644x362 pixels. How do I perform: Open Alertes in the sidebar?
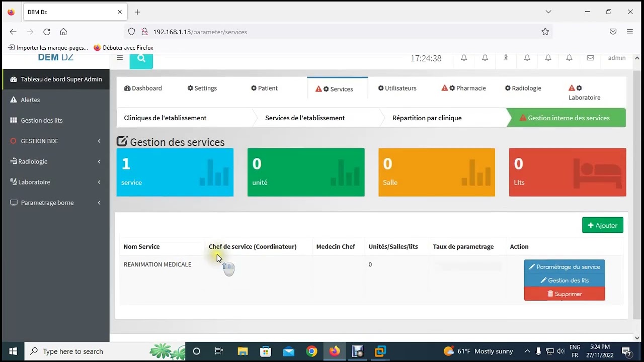click(x=56, y=100)
